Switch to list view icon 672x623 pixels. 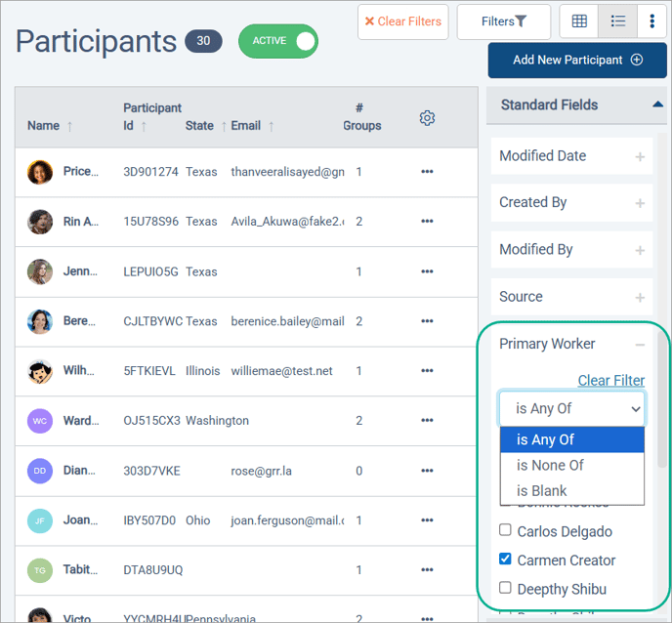click(617, 21)
